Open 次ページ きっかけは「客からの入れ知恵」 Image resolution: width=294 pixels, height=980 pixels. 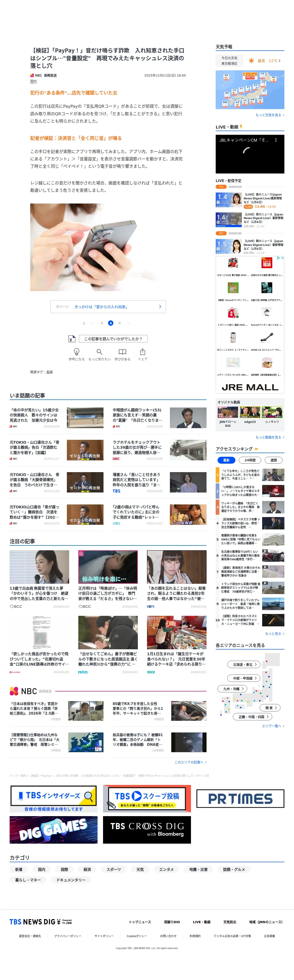[x=108, y=307]
